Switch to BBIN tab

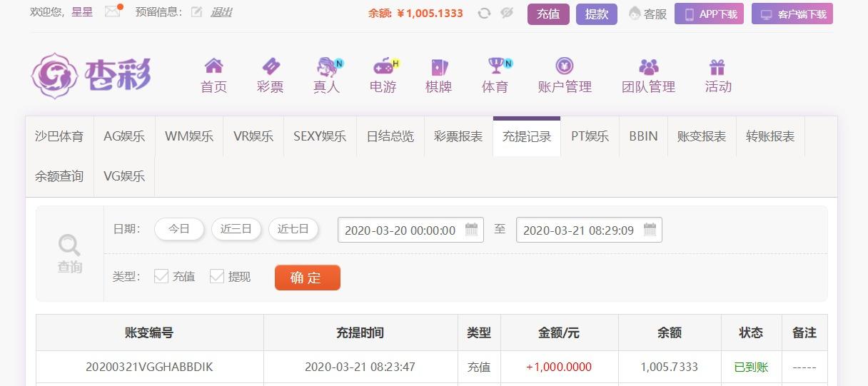(643, 136)
